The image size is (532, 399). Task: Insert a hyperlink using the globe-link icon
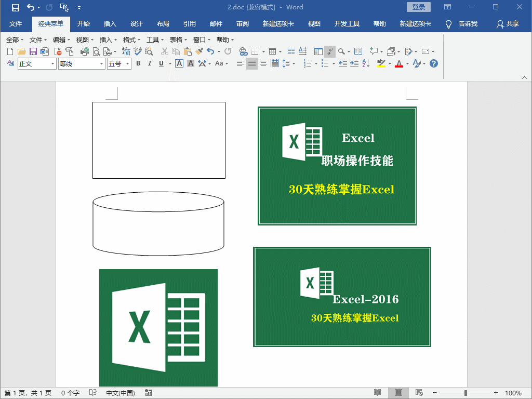coord(243,51)
